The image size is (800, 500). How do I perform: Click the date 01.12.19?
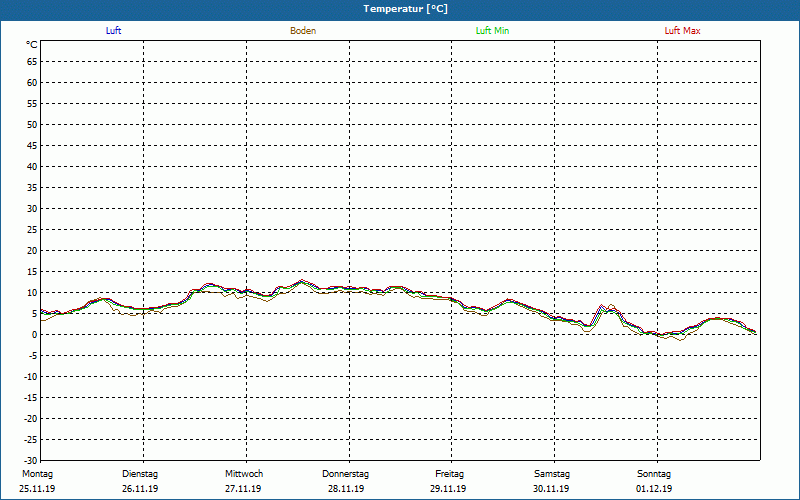coord(654,489)
